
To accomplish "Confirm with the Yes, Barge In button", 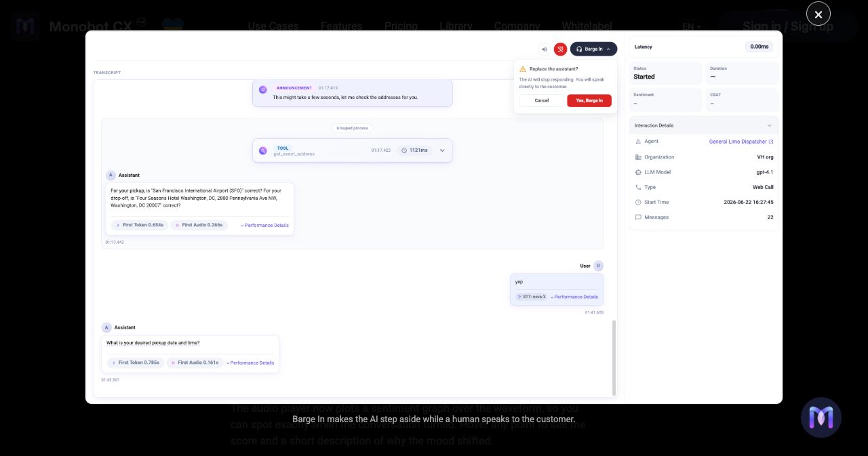I will (589, 100).
